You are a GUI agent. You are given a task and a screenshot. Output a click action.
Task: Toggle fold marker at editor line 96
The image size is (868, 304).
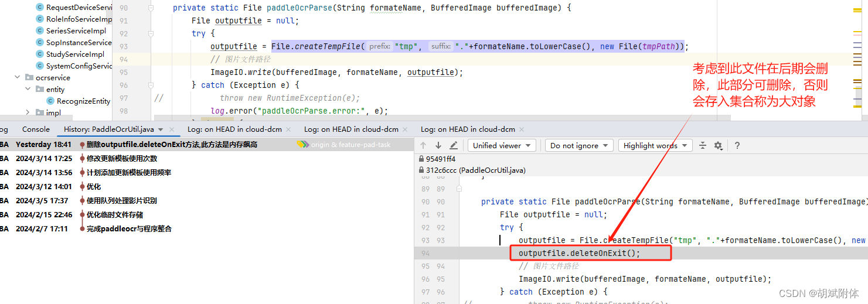tap(151, 85)
